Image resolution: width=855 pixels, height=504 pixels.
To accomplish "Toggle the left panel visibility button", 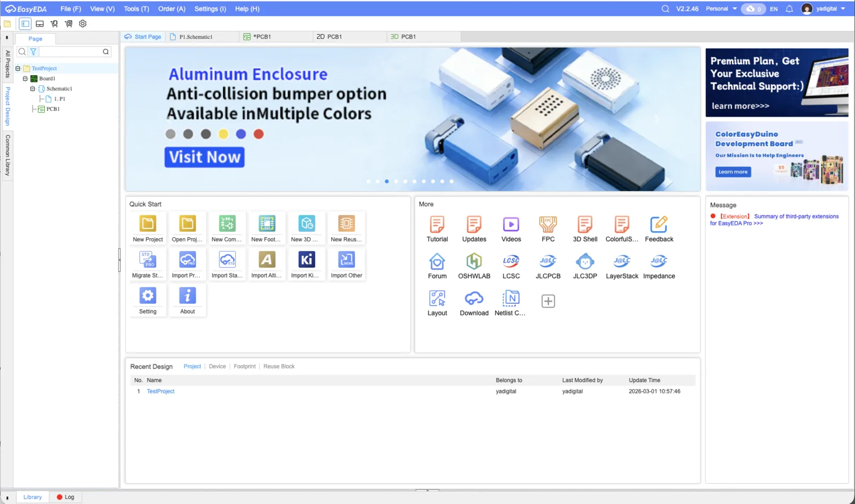I will point(25,23).
